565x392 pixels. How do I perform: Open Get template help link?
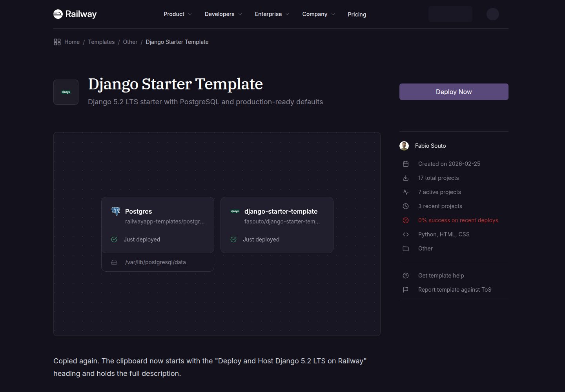[x=441, y=276]
